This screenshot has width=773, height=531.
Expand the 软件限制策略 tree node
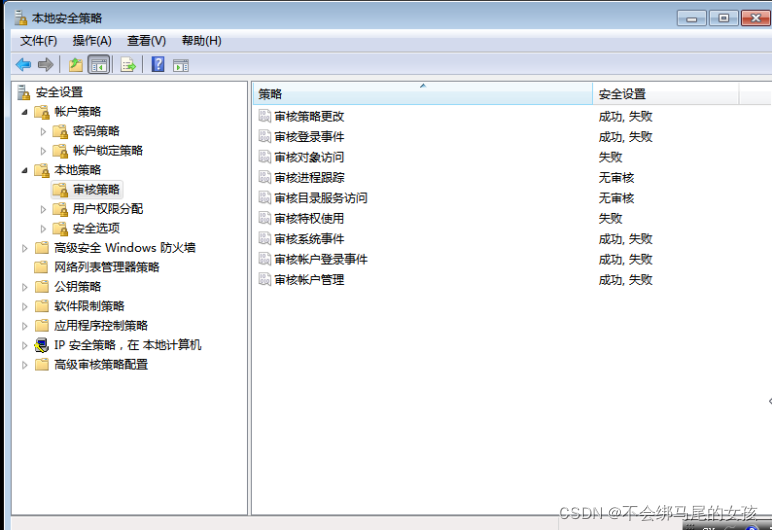pyautogui.click(x=25, y=307)
